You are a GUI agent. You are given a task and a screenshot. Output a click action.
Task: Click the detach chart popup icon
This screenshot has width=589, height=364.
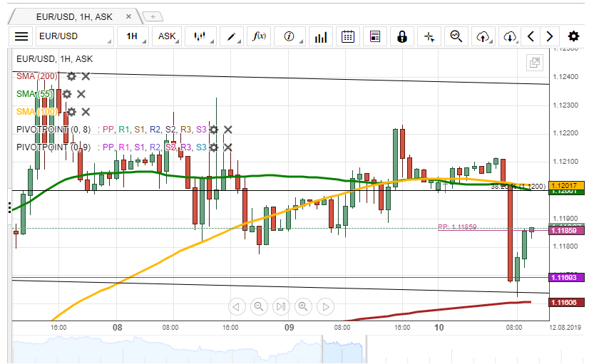pyautogui.click(x=534, y=63)
